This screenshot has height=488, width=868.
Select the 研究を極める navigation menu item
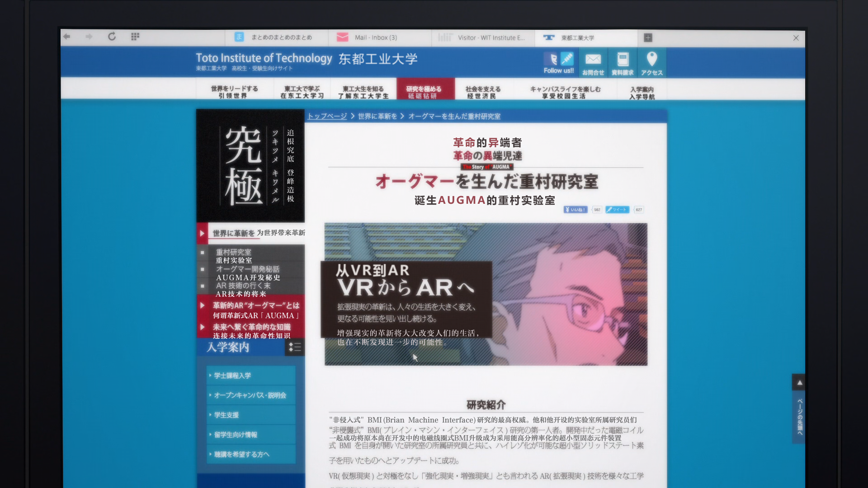[425, 89]
